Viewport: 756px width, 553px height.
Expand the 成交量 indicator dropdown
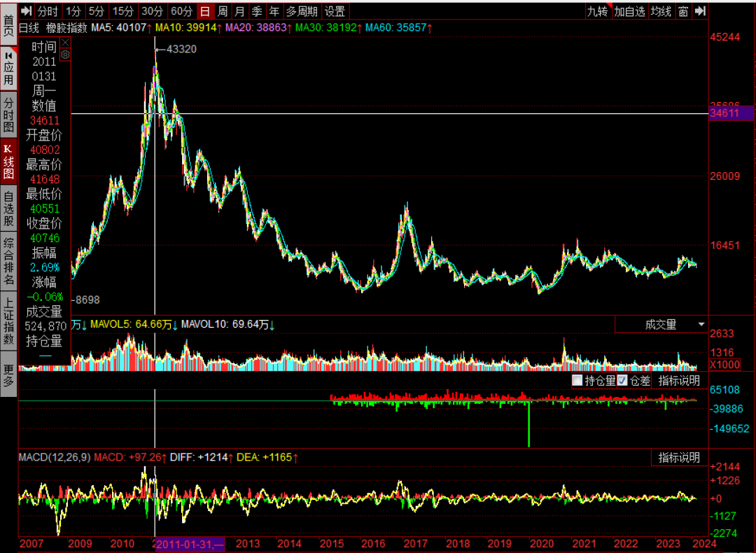click(x=701, y=325)
